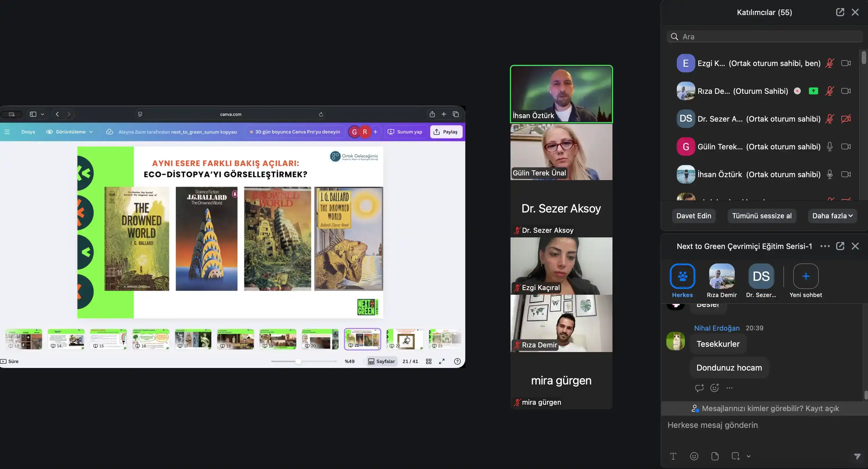Expand screenshot options chevron in chat toolbar
Viewport: 868px width, 469px height.
pos(748,457)
